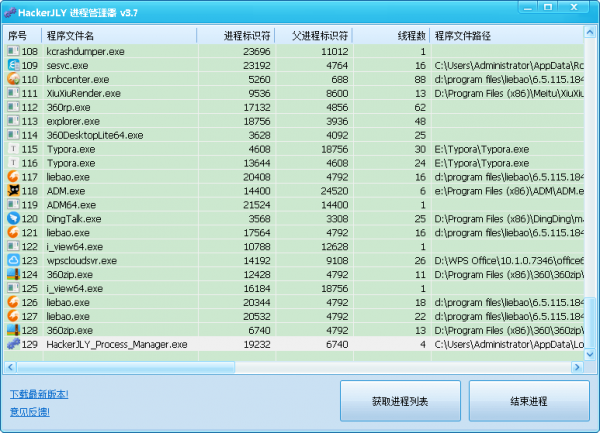This screenshot has width=600, height=433.
Task: Click the XiuXiuRender.exe row icon
Action: tap(13, 93)
